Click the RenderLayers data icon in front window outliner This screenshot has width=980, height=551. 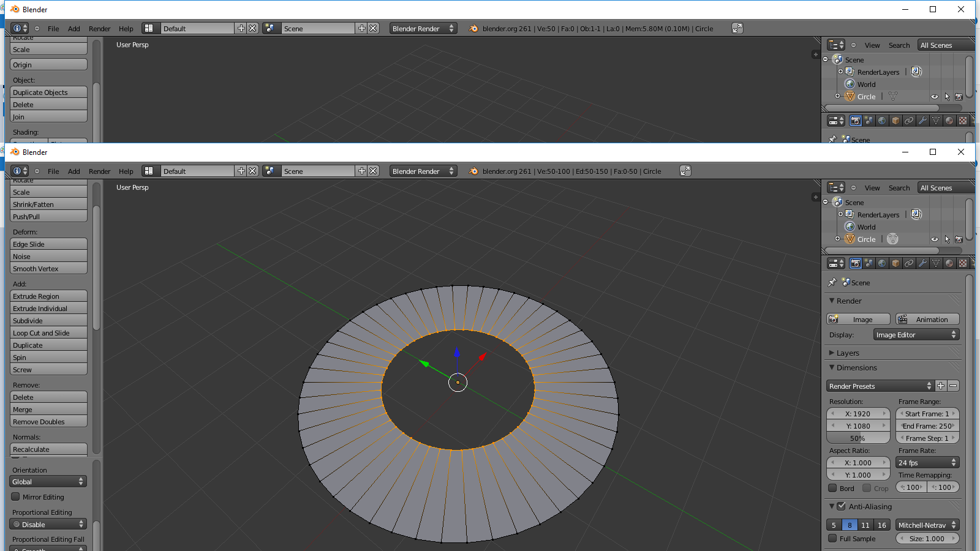point(916,214)
